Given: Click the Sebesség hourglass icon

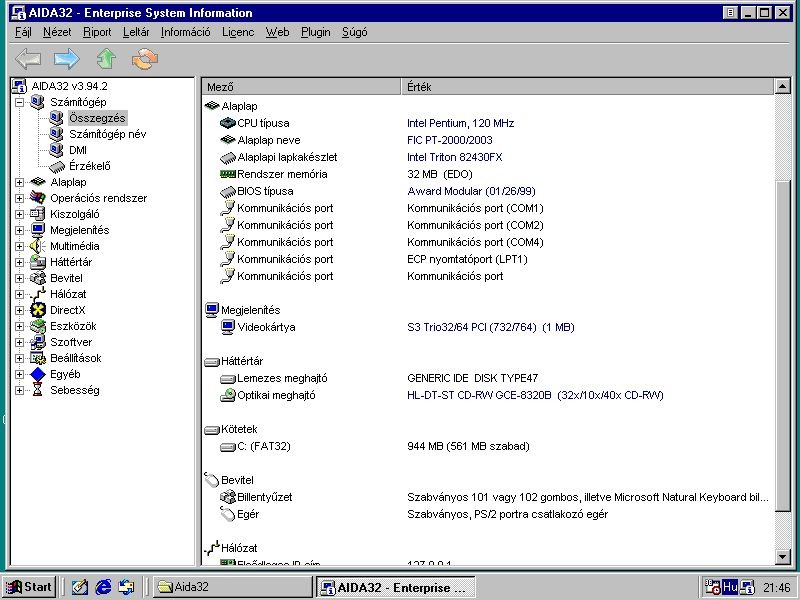Looking at the screenshot, I should pos(37,390).
